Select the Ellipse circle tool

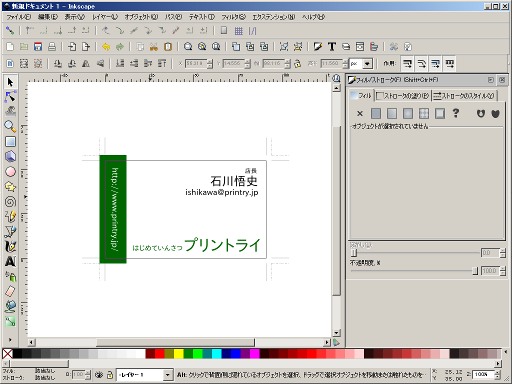(10, 171)
